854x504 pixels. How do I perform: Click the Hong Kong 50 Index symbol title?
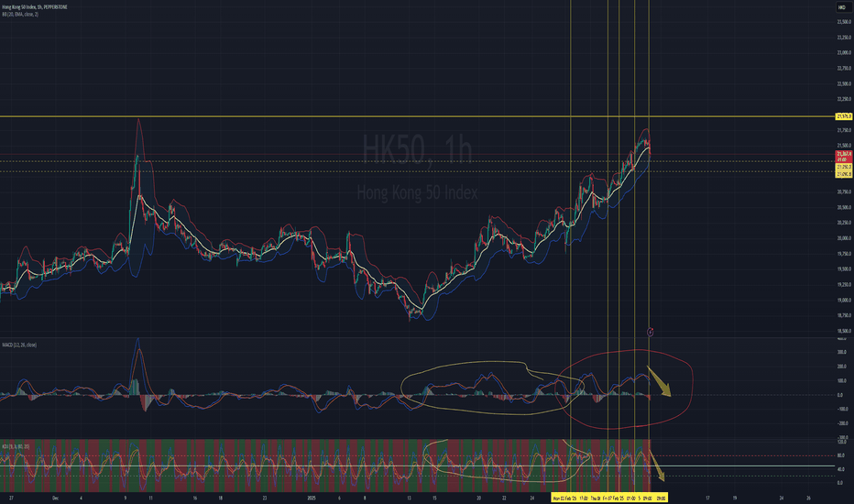(x=35, y=7)
